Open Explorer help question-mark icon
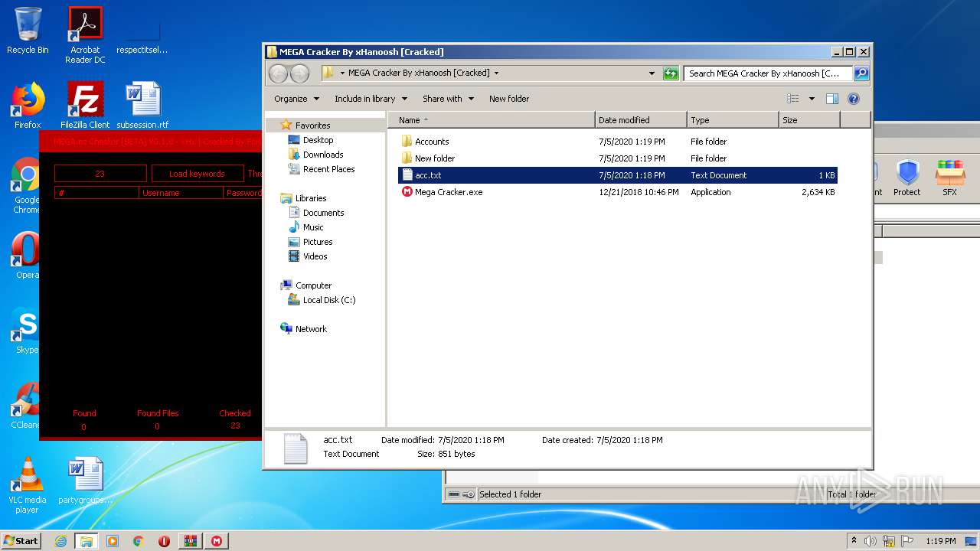The image size is (980, 551). point(854,99)
